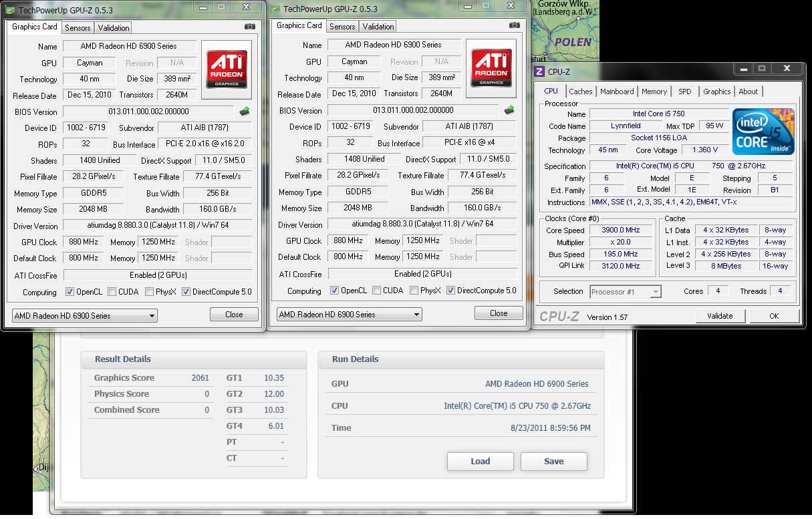Screen dimensions: 812x519
Task: Open Processor #1 selection dropdown in CPU-Z
Action: pos(626,292)
